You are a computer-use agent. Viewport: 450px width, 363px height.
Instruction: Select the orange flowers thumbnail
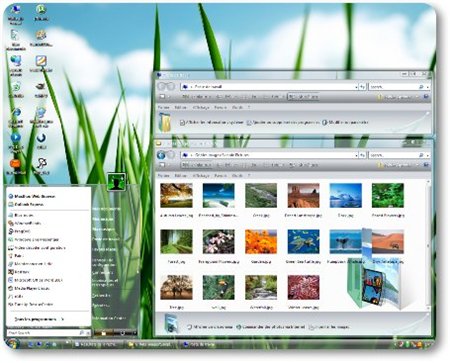tap(261, 242)
